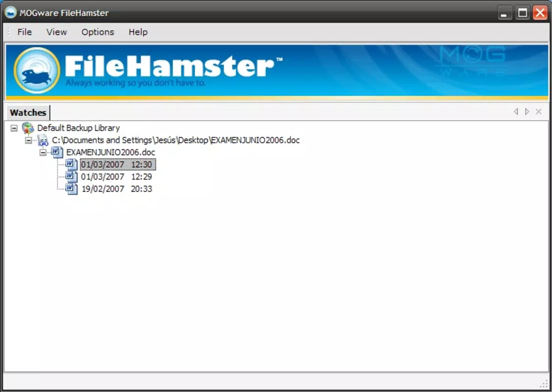Screen dimensions: 552x392
Task: Click the FileHamster hamster logo
Action: [x=37, y=71]
